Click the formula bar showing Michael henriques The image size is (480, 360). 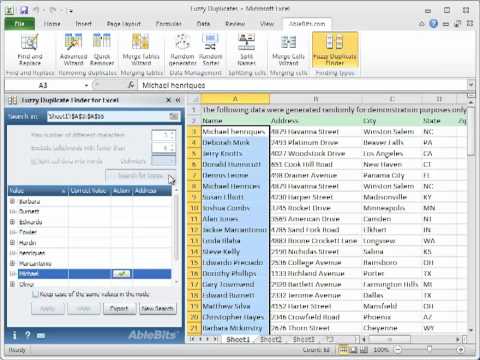tap(302, 85)
